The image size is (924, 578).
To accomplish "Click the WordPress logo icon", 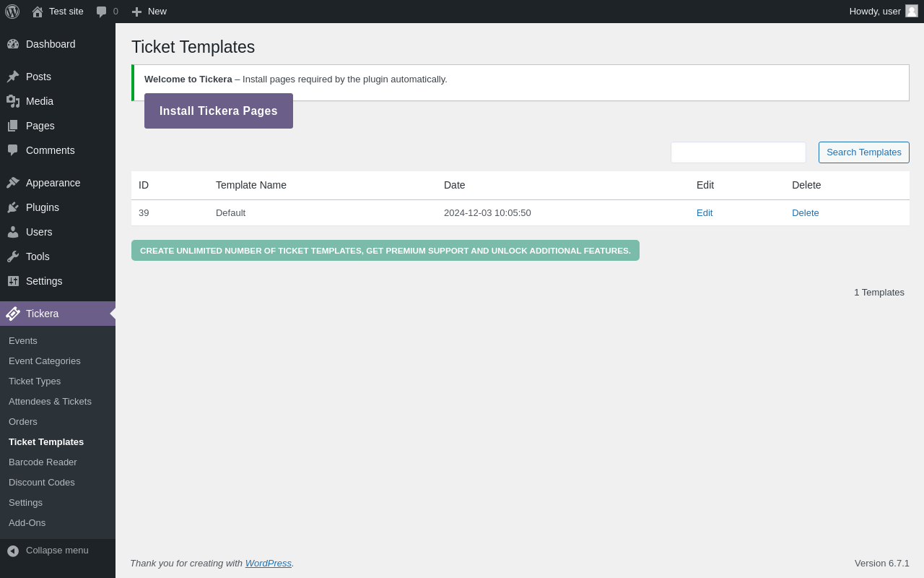I will [12, 12].
